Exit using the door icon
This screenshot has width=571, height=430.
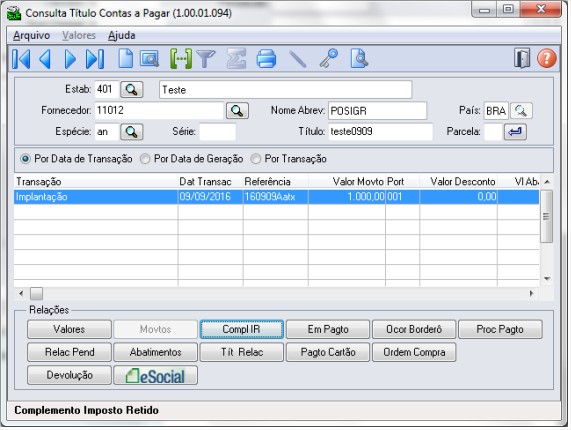[522, 58]
